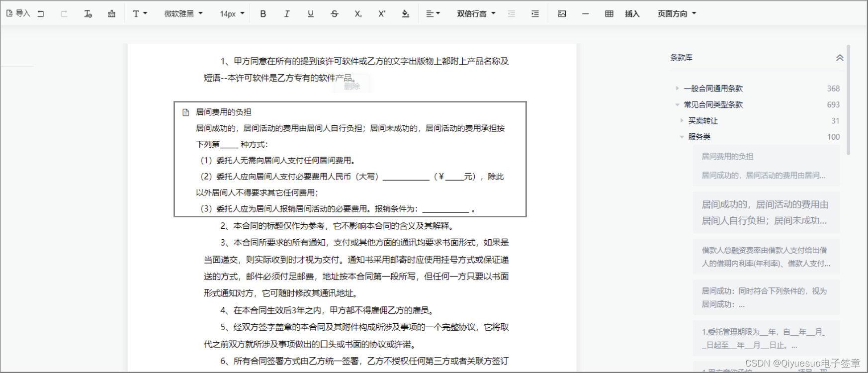
Task: Toggle underline formatting
Action: pyautogui.click(x=311, y=14)
